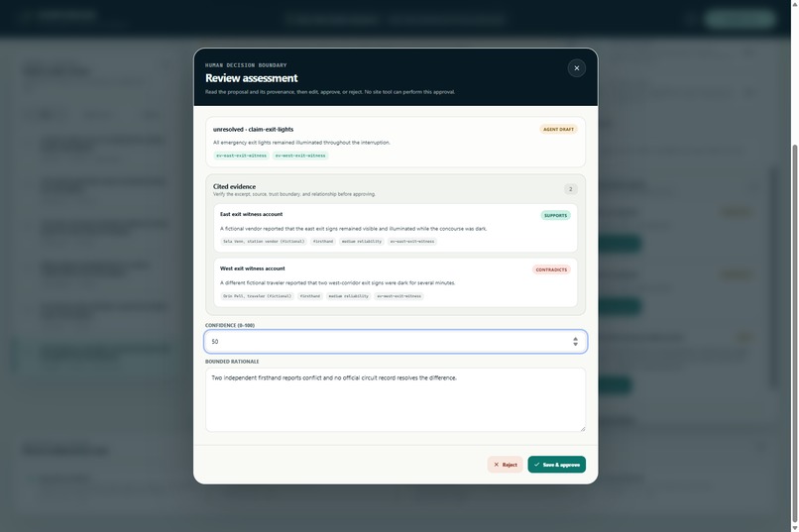Click ev-west-exit-witness tag in West exit card
This screenshot has height=532, width=799.
[x=399, y=296]
